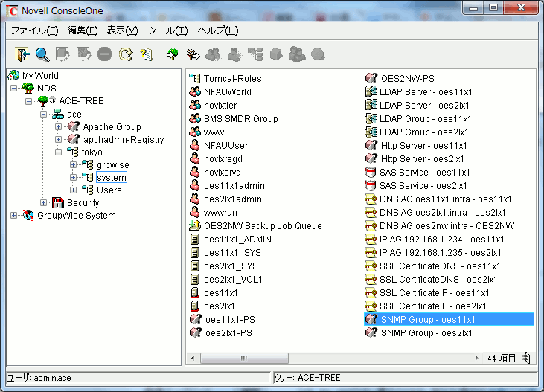Click the oes11x1-PS unknown object icon
The height and width of the screenshot is (392, 544).
point(196,320)
